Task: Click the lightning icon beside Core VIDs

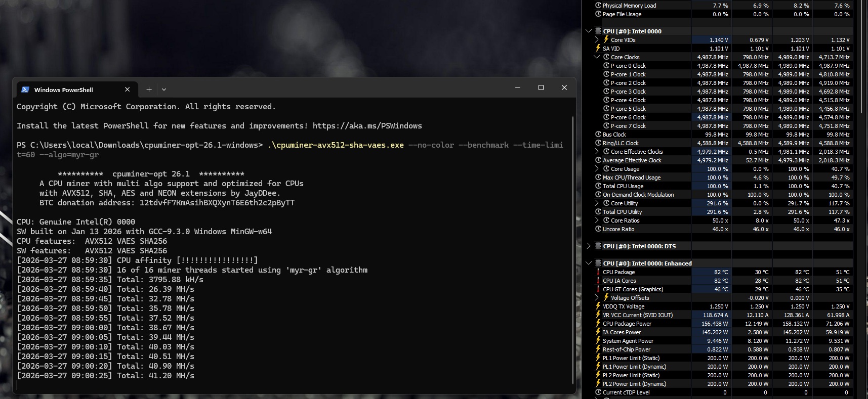Action: tap(606, 39)
